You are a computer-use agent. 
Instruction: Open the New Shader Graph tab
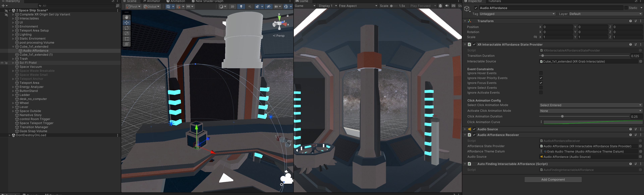(x=207, y=1)
